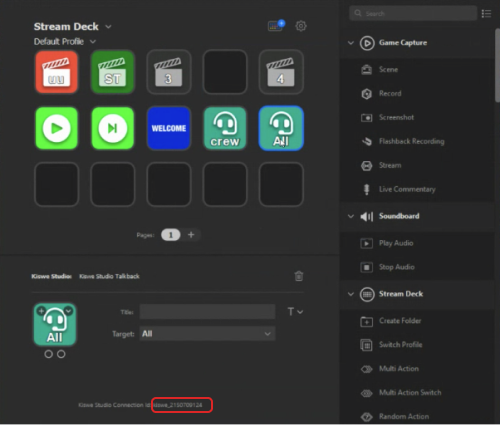This screenshot has height=425, width=500.
Task: Click the connection ID kiswe_2150709124
Action: pyautogui.click(x=178, y=405)
